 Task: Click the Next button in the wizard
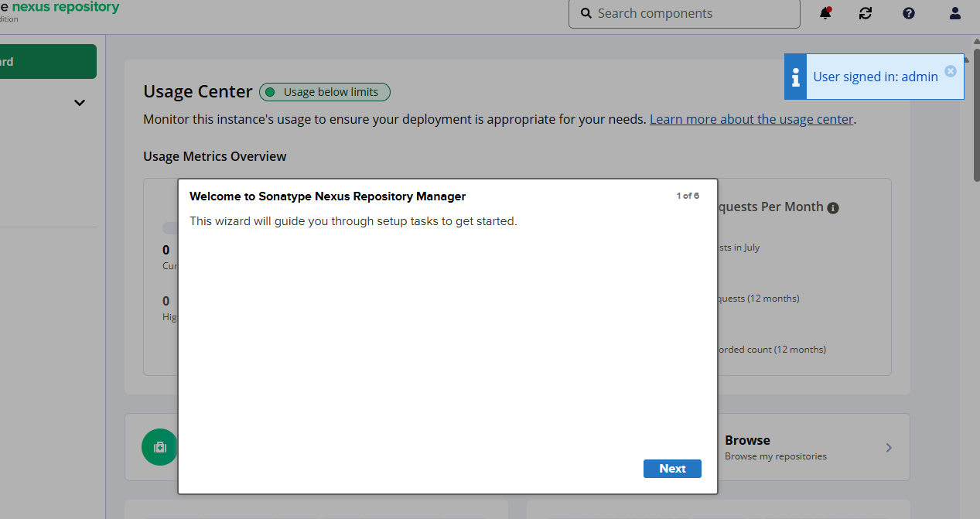tap(672, 469)
